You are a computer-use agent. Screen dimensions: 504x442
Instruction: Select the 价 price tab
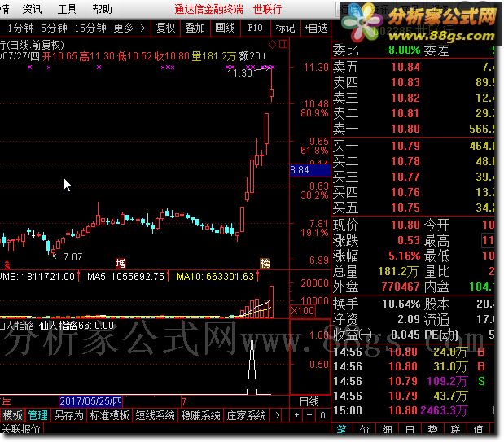[x=364, y=429]
